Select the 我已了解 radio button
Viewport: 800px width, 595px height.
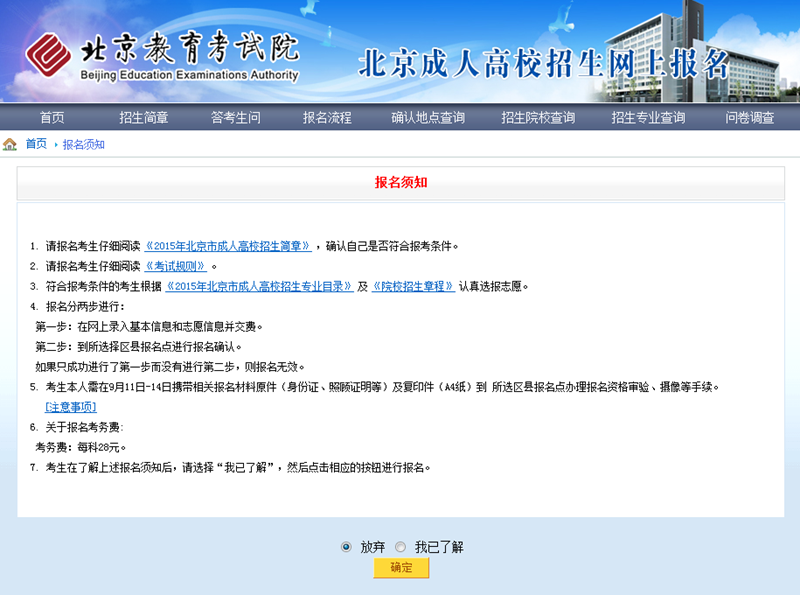(400, 547)
